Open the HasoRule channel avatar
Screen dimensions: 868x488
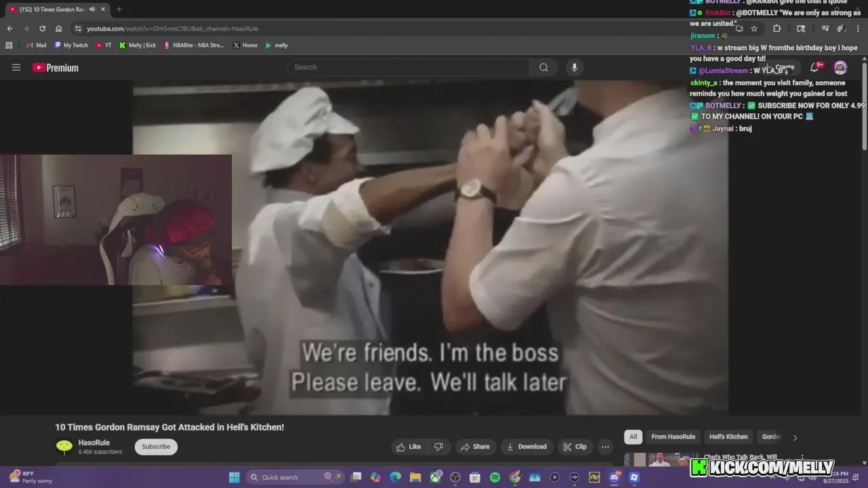(64, 447)
